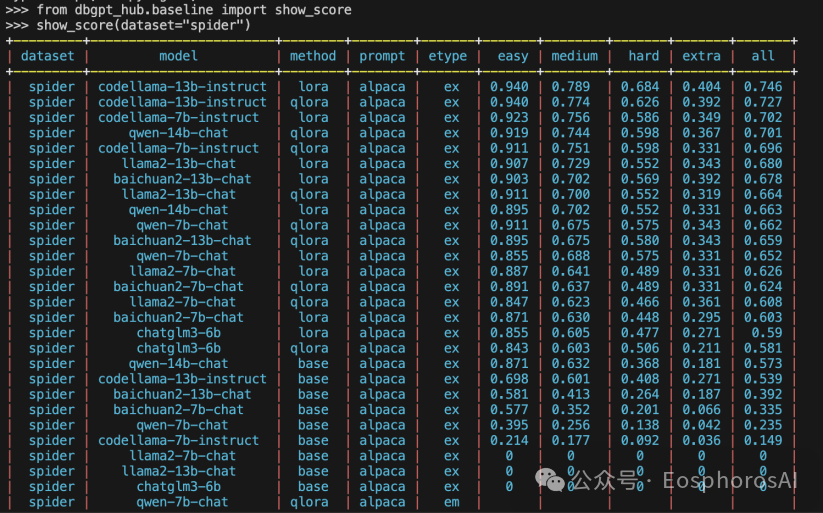Click the overall score 0.149
823x513 pixels.
click(x=763, y=440)
